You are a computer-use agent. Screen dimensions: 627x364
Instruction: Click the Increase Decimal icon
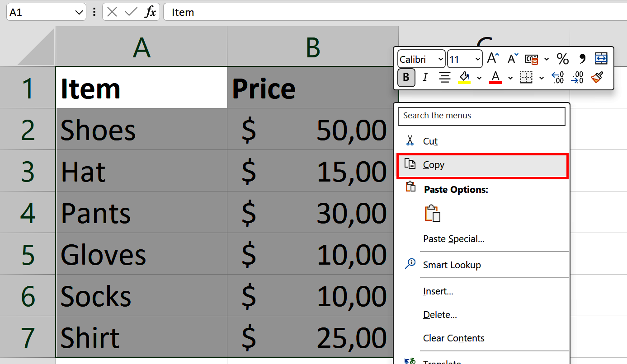point(557,77)
